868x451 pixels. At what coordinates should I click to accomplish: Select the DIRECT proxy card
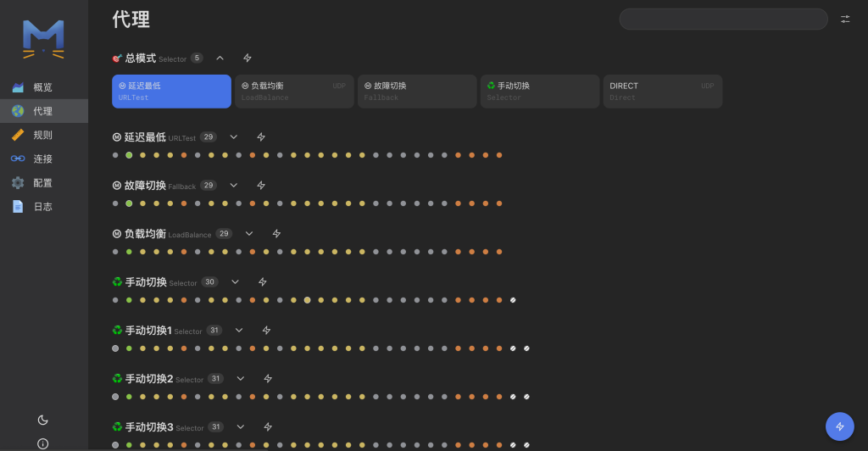click(x=662, y=92)
